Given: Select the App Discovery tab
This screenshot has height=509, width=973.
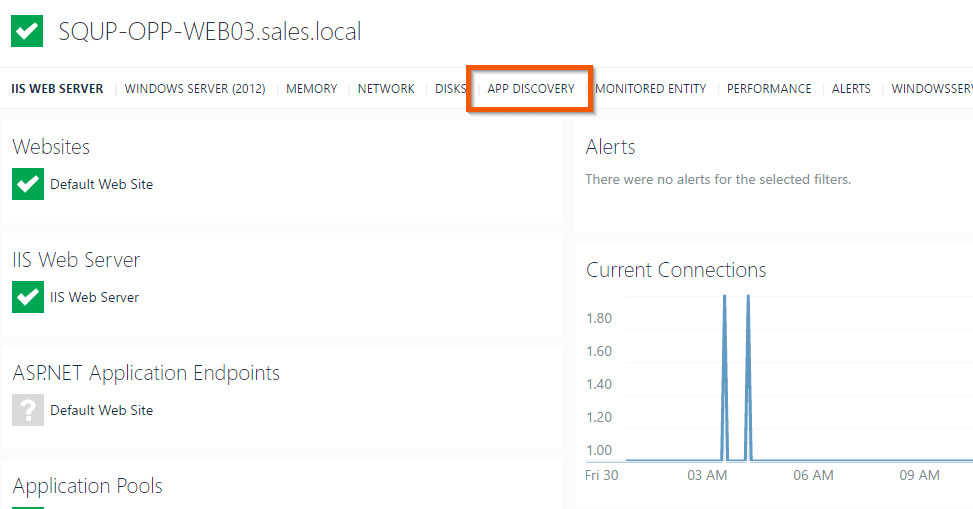Looking at the screenshot, I should tap(531, 89).
